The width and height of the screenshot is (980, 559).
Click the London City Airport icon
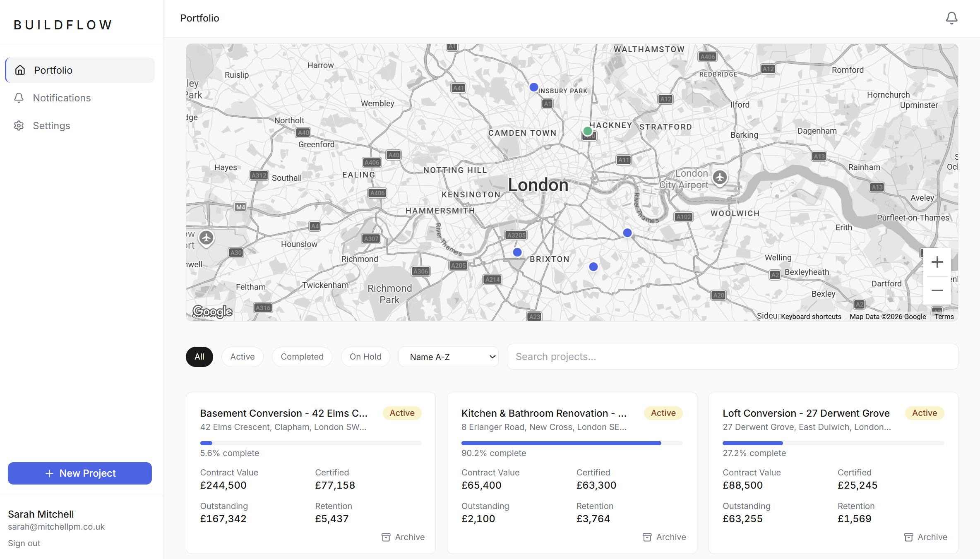(x=720, y=178)
